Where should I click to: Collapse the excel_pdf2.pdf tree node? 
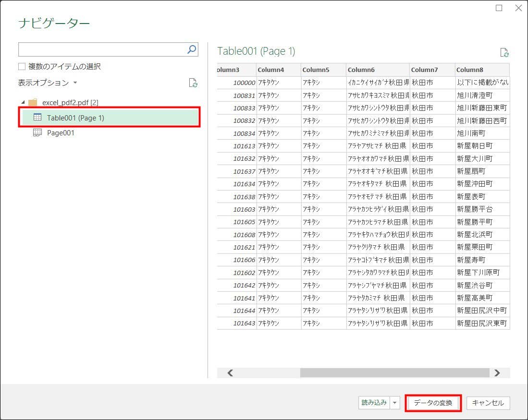click(23, 102)
